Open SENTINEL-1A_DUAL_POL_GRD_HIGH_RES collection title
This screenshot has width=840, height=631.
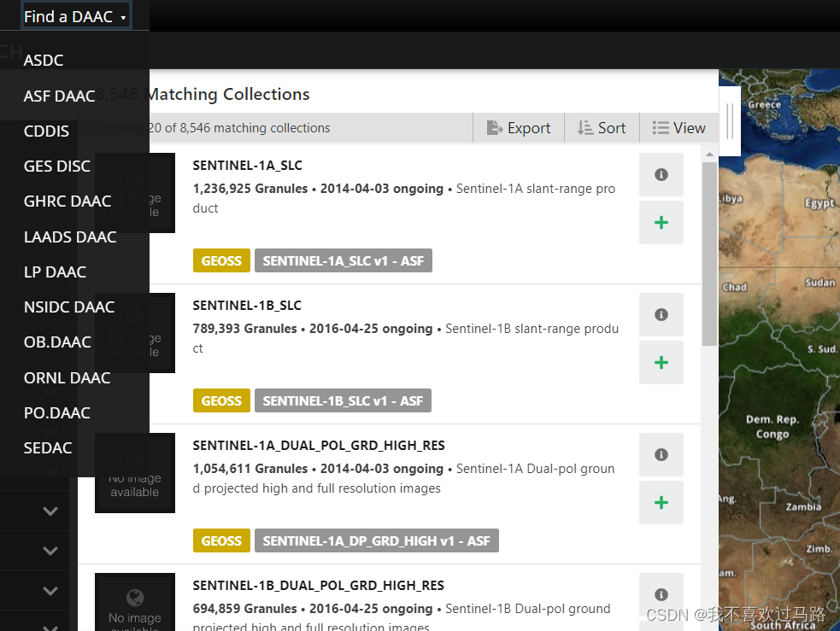click(319, 446)
